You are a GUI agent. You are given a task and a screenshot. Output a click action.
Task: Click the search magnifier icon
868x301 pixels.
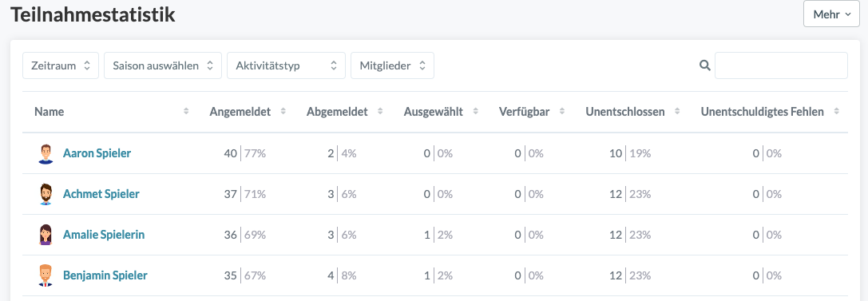coord(704,65)
